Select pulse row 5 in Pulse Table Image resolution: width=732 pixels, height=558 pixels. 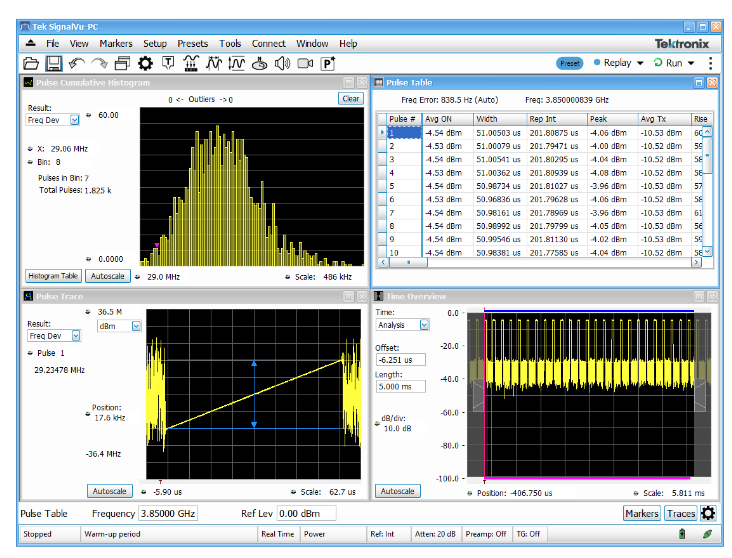(540, 186)
